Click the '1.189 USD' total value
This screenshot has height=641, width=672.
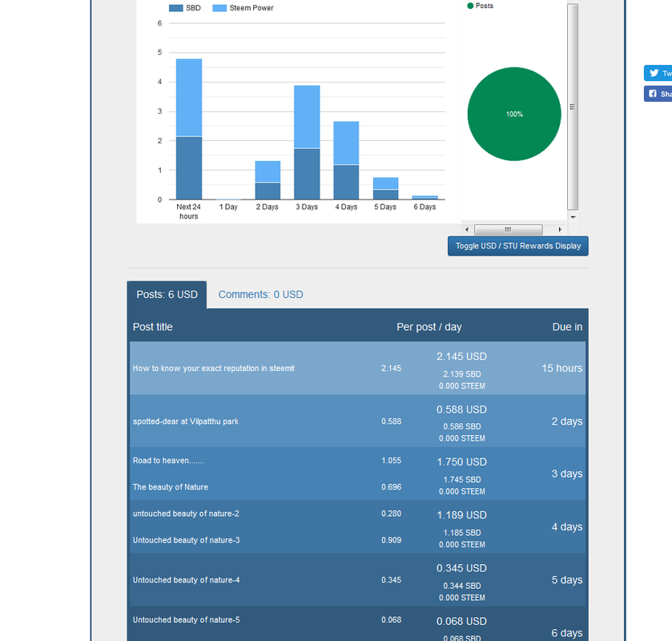pyautogui.click(x=461, y=515)
